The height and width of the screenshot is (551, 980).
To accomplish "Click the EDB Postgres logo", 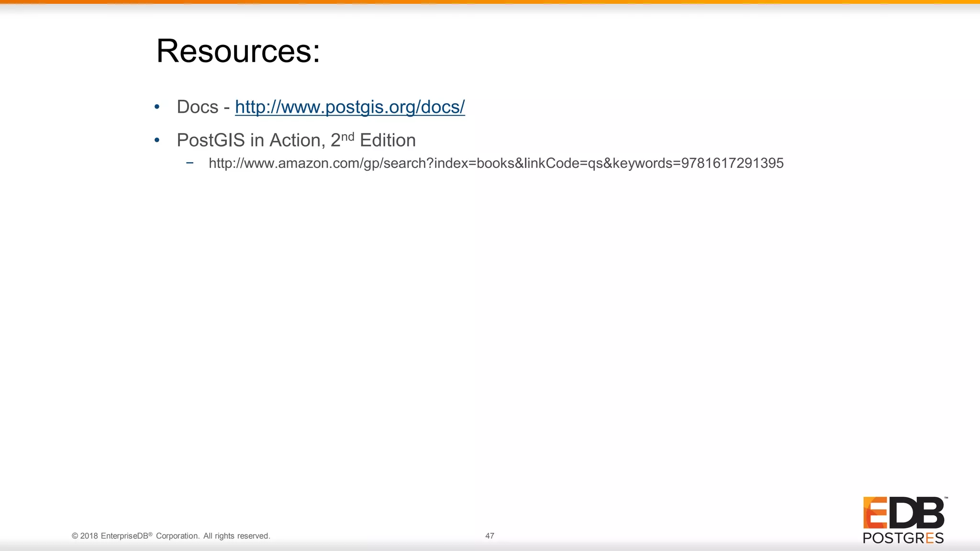I will click(x=904, y=520).
